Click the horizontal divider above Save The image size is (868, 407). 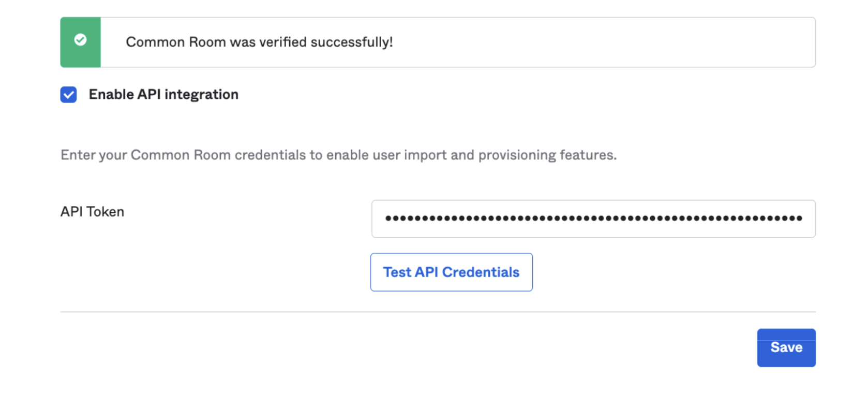point(438,312)
